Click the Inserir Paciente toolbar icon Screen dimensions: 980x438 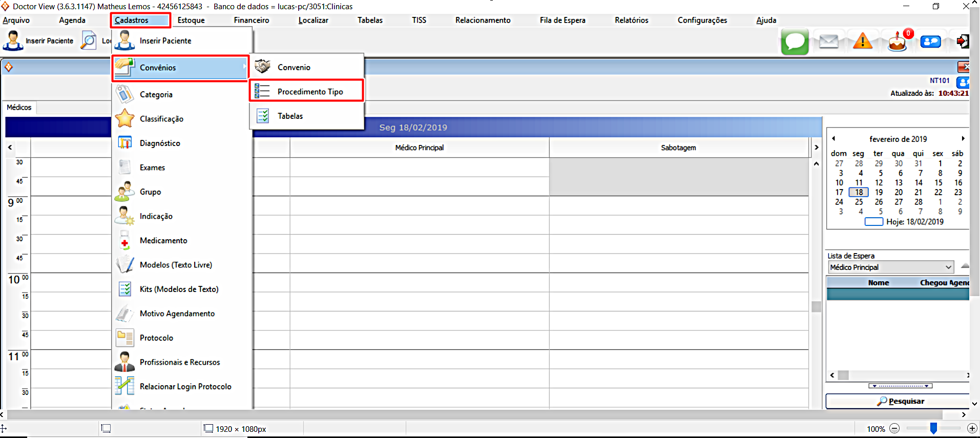click(x=13, y=41)
